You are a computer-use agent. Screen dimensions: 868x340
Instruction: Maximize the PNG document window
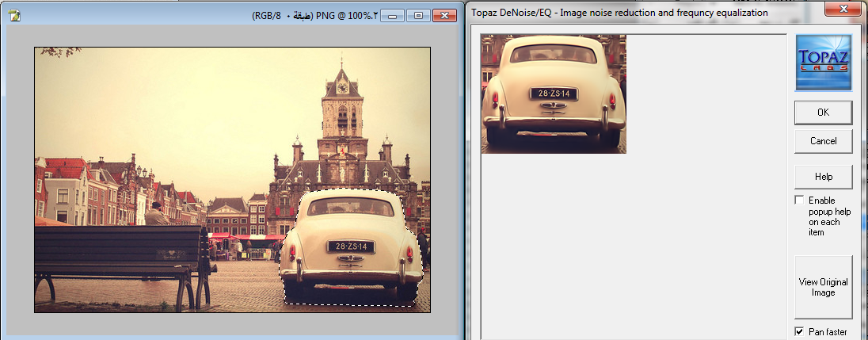[419, 15]
